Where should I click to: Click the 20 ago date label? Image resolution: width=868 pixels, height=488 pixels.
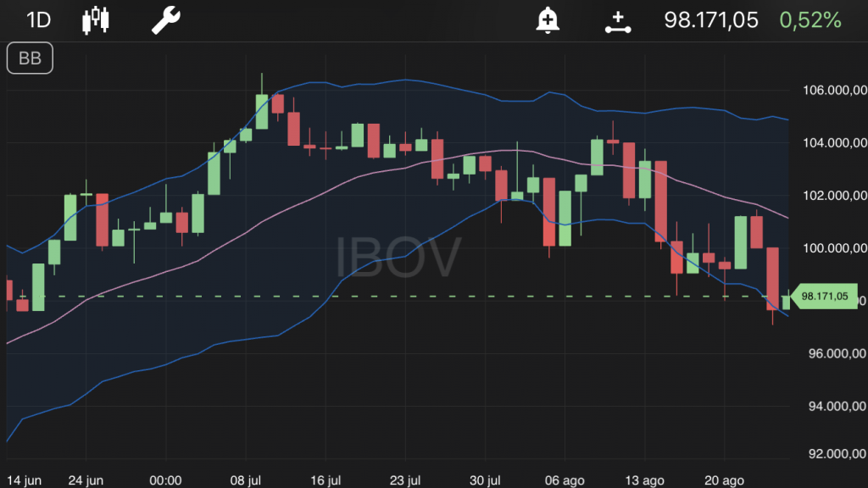tap(724, 480)
